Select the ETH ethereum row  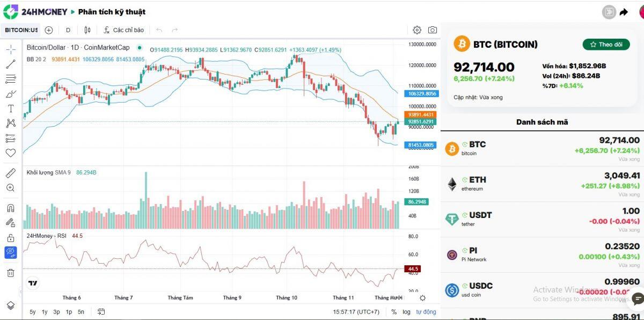pyautogui.click(x=542, y=184)
